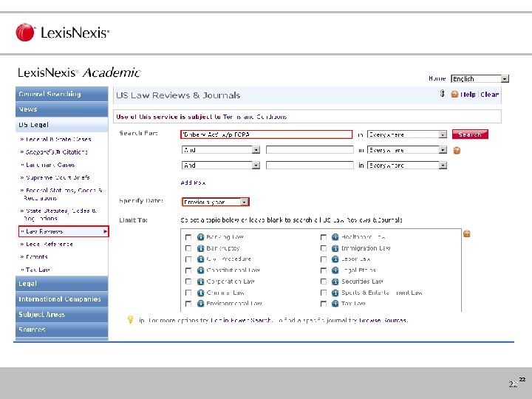Screen dimensions: 532x399
Task: Open Supreme Court Briefs link
Action: click(58, 177)
